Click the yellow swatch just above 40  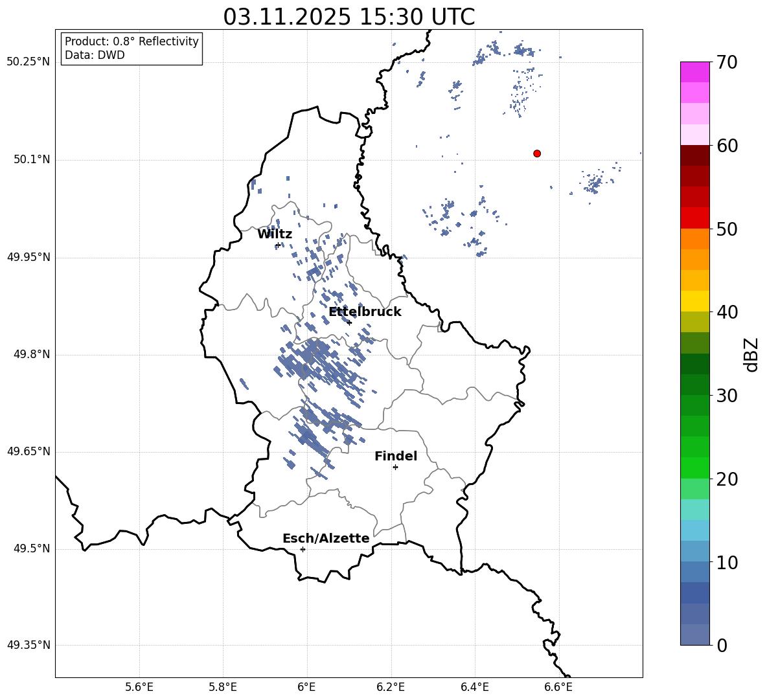(694, 301)
